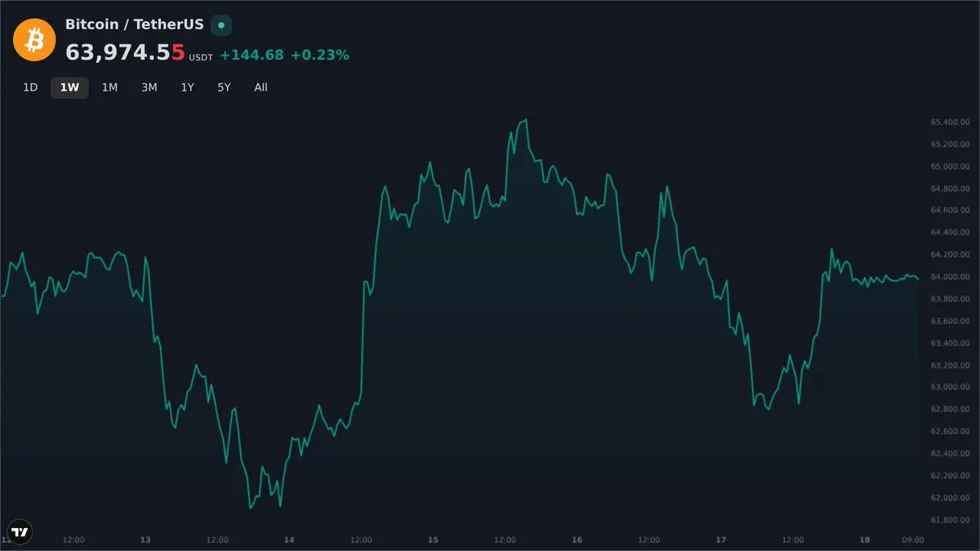Click the 63,974.55 current price
The width and height of the screenshot is (980, 551).
click(125, 53)
